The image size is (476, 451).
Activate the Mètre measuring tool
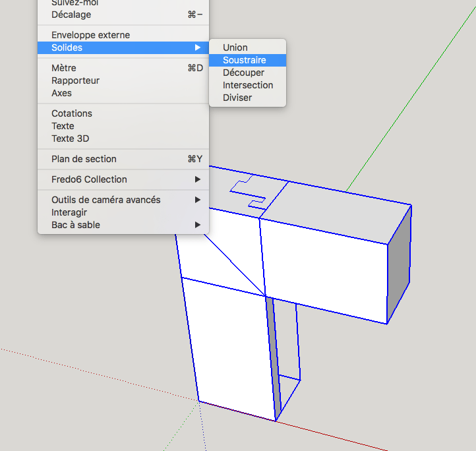(x=123, y=68)
